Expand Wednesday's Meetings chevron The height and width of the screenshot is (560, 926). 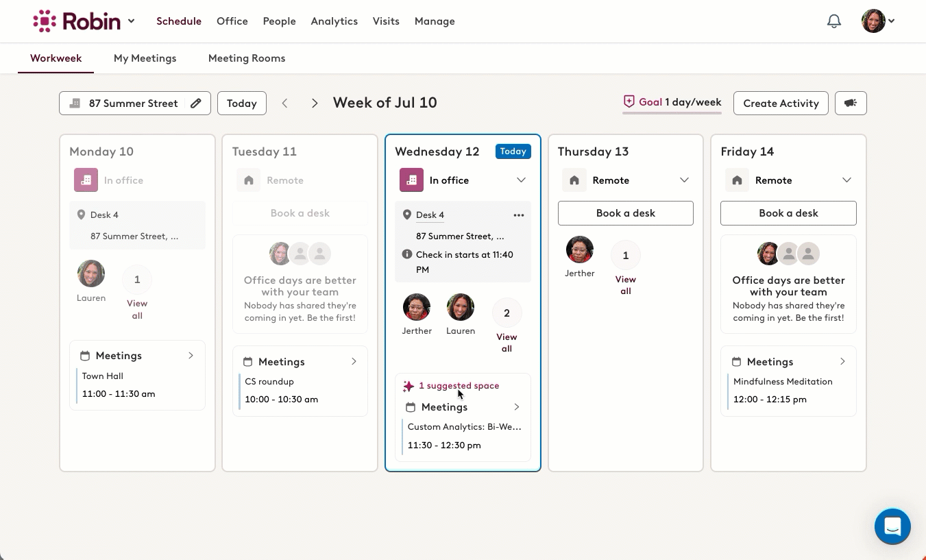click(517, 407)
